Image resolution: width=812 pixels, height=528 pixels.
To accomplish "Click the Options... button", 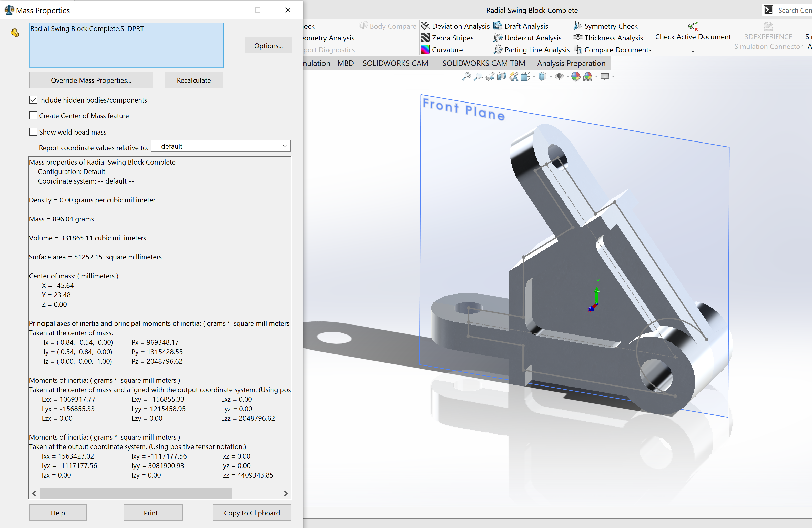I will click(x=268, y=45).
